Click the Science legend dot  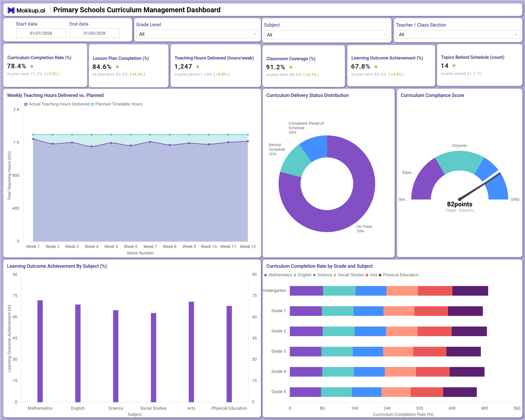pyautogui.click(x=314, y=275)
